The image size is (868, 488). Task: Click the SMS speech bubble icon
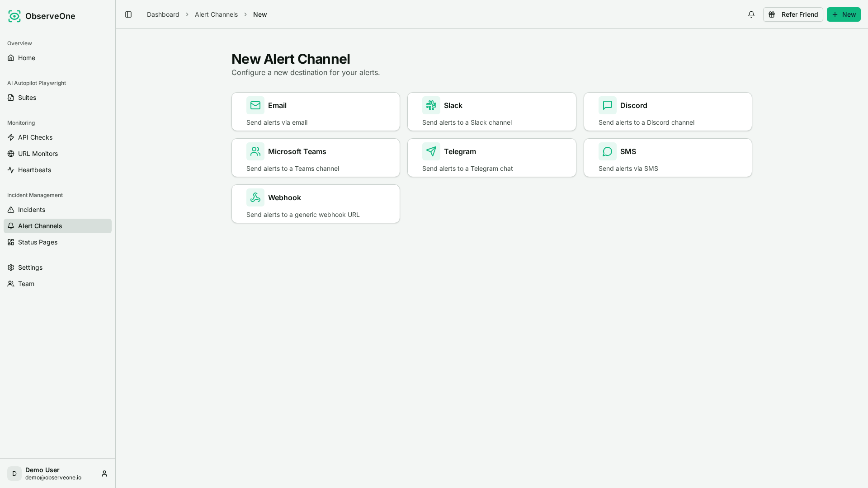tap(608, 151)
